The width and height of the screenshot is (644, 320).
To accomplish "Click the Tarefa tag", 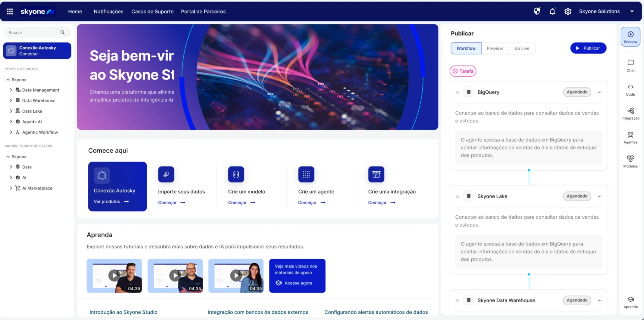I will (x=463, y=71).
